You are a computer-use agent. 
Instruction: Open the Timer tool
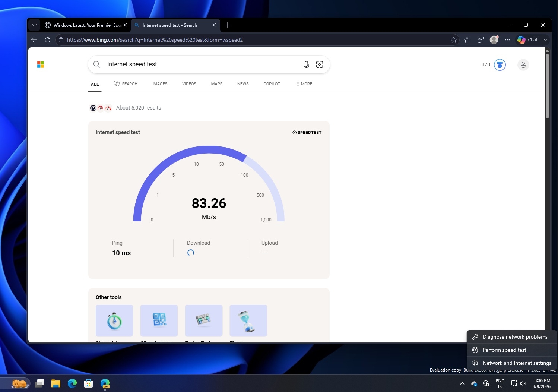[x=248, y=320]
